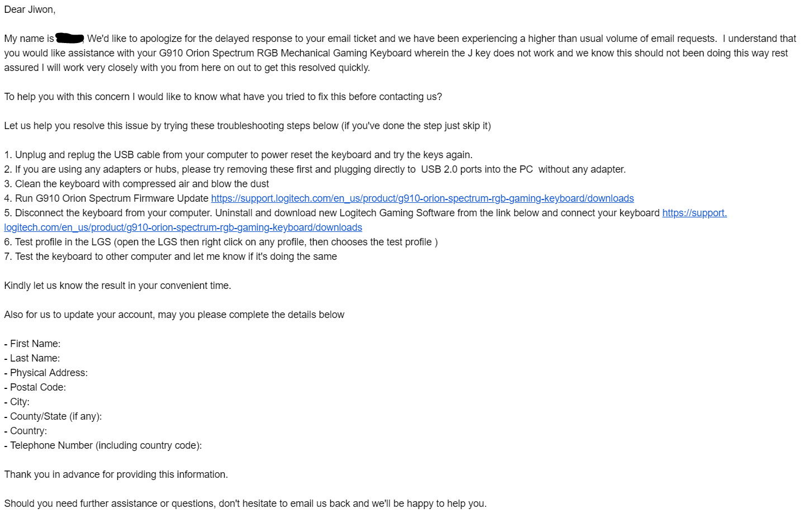This screenshot has width=812, height=513.
Task: Click step 7 about testing on other computer
Action: point(170,256)
